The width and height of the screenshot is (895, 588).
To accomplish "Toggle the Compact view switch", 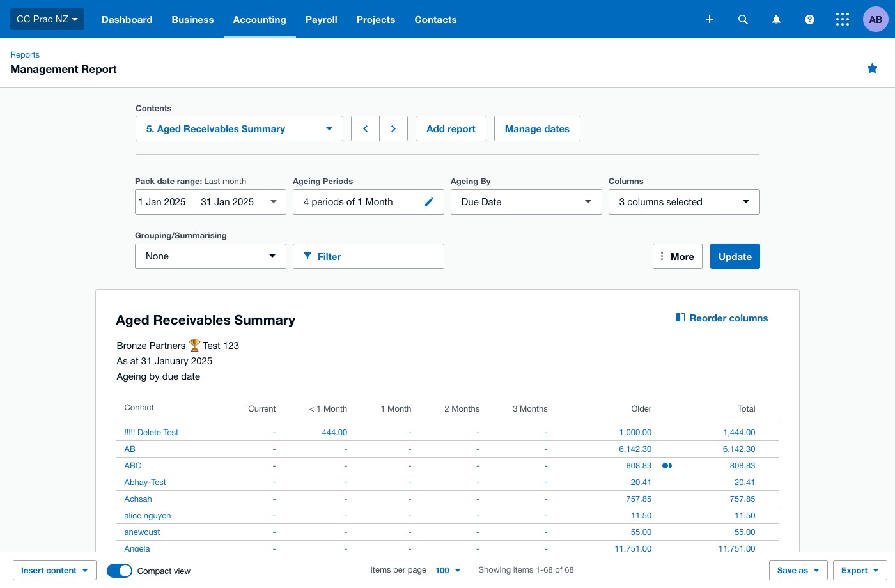I will (120, 571).
